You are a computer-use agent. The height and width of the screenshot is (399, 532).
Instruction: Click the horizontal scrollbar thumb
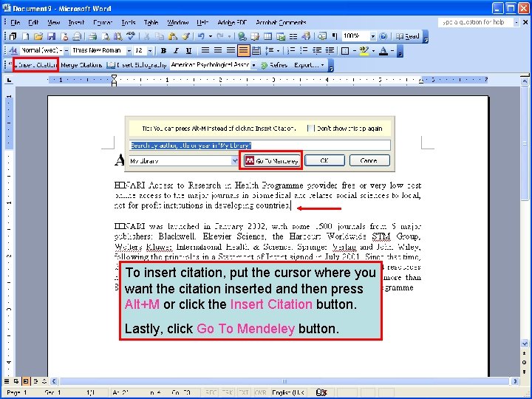[x=284, y=381]
